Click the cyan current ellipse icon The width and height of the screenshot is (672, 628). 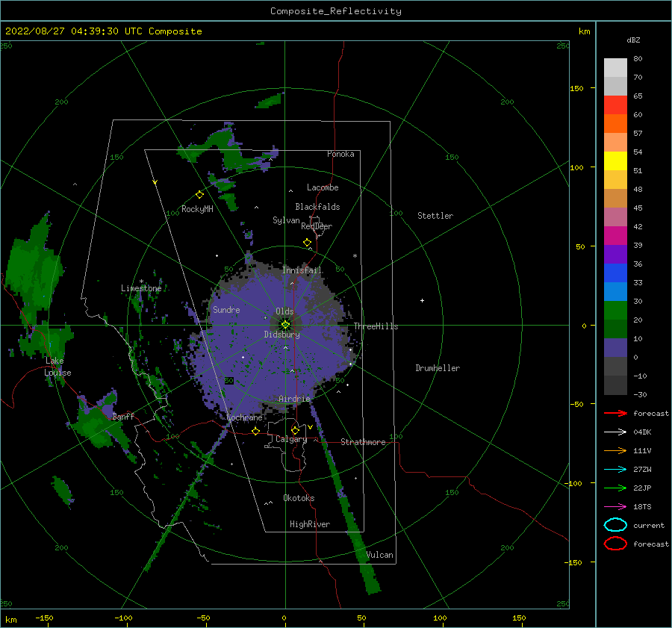tap(615, 525)
